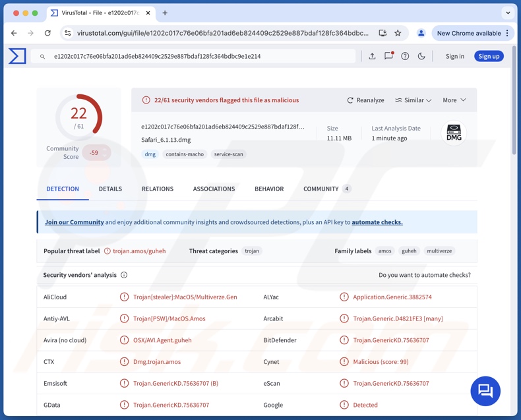Toggle dark mode moon icon
Viewport: 521px width, 420px height.
coord(421,56)
